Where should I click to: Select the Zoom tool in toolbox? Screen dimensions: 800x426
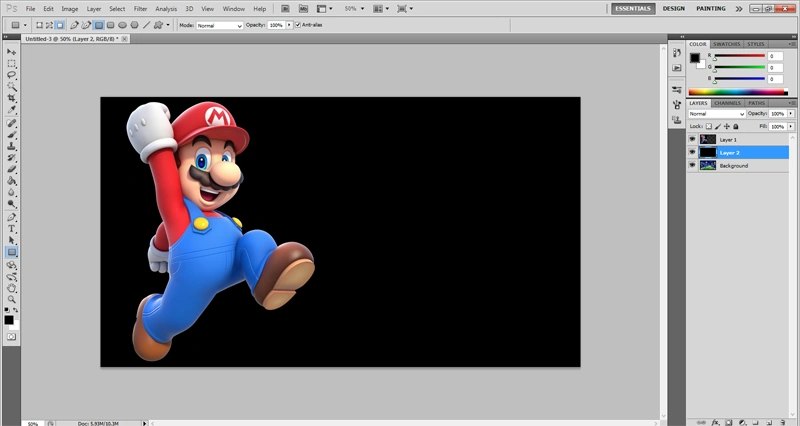tap(12, 298)
